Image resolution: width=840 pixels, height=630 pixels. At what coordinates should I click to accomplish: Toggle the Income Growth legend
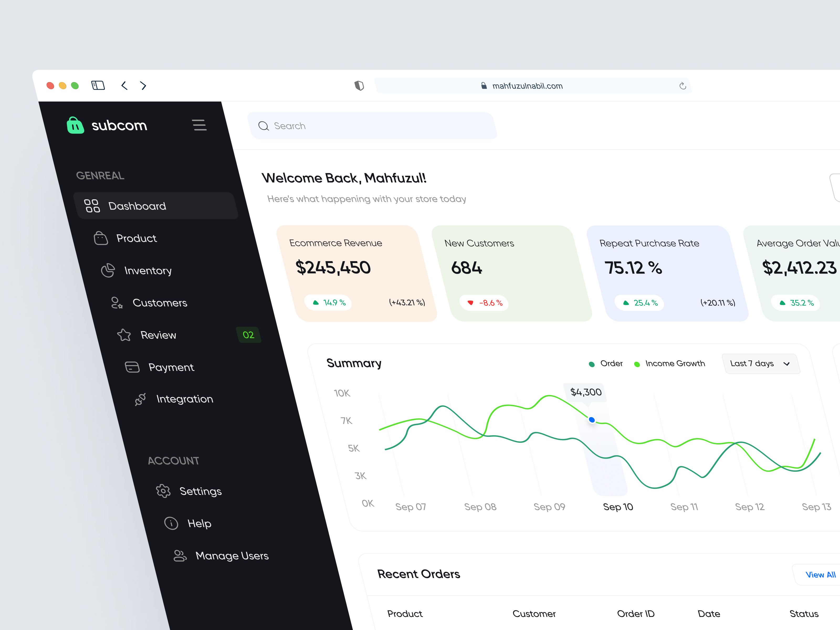[670, 363]
